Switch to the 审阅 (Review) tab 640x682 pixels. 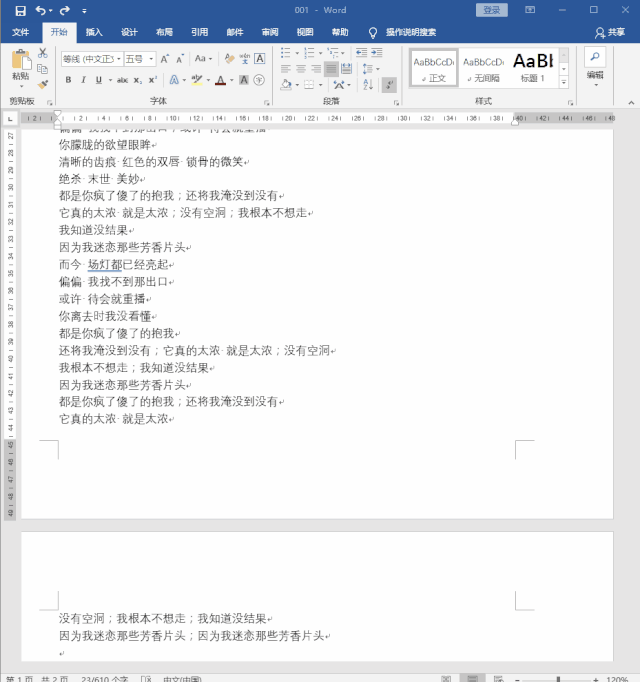[x=270, y=32]
